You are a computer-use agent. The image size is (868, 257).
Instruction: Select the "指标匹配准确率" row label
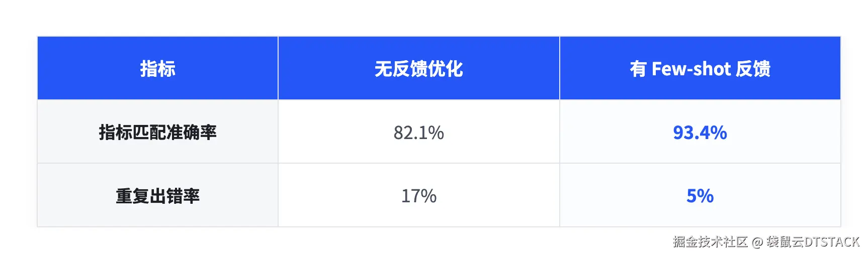tap(157, 133)
